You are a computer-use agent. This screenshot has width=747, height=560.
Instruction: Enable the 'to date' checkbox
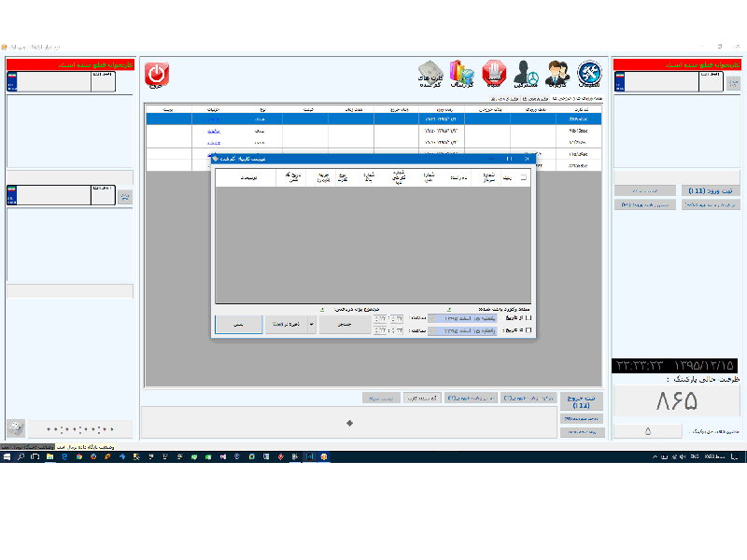(529, 330)
